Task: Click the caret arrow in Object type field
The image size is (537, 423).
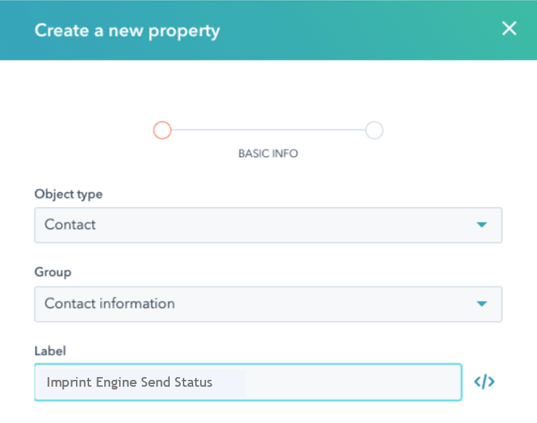Action: [x=482, y=225]
